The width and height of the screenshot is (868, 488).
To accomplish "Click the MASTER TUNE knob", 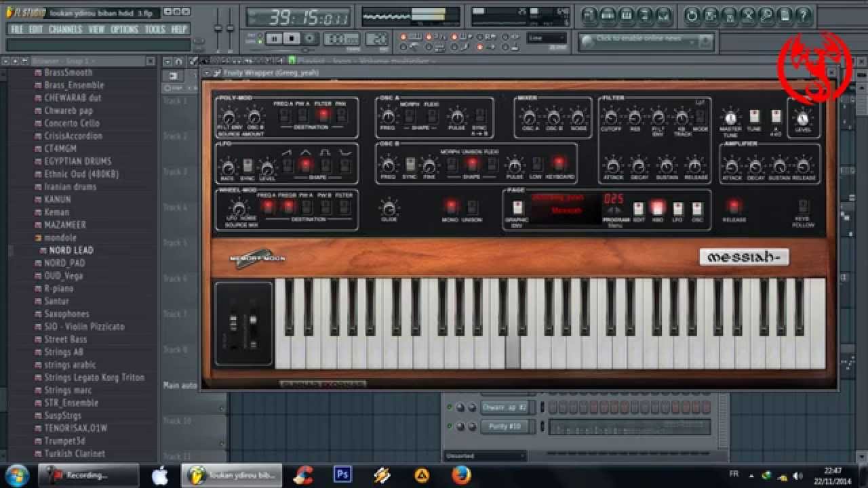I will pos(730,117).
